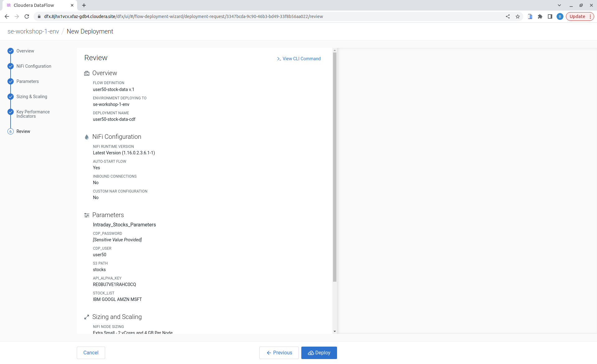The image size is (597, 364).
Task: Open a new browser tab
Action: click(84, 5)
